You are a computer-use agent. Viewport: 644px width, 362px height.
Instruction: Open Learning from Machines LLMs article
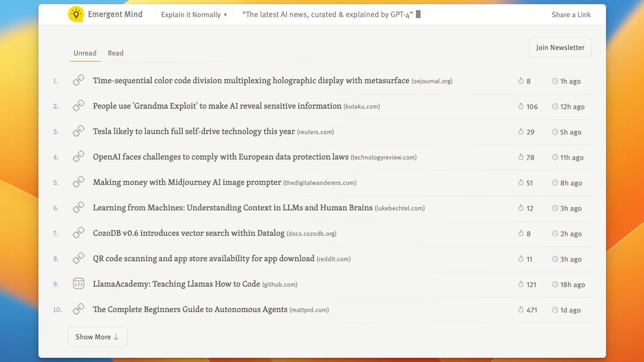(x=233, y=208)
